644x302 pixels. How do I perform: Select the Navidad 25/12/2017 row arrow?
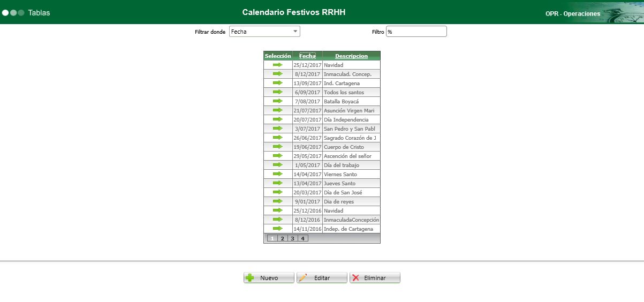(277, 65)
